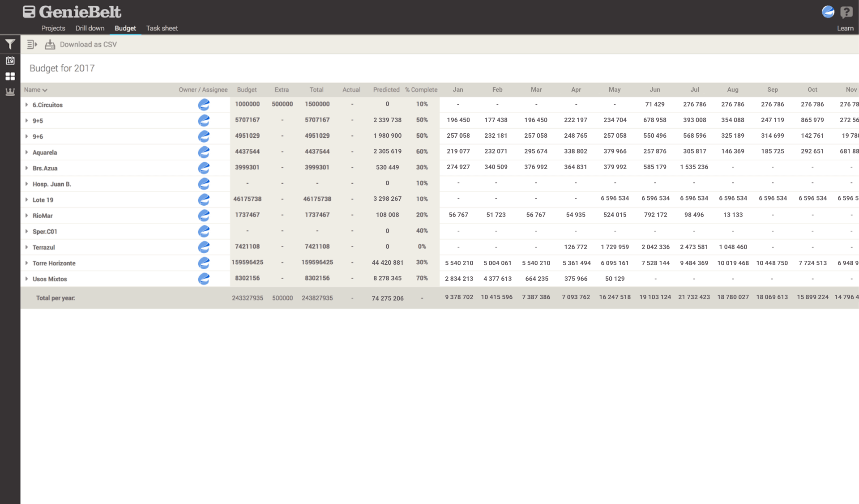Expand the Terrazul project row
Image resolution: width=859 pixels, height=504 pixels.
[27, 247]
